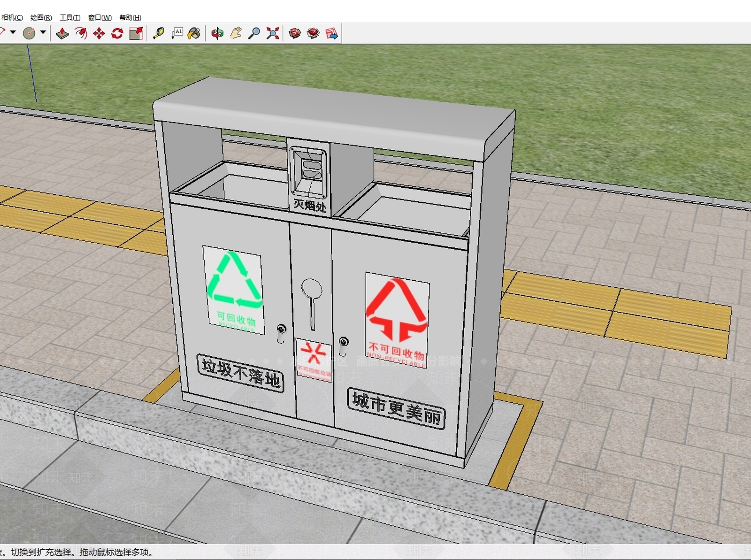
Task: Select the Zoom magnifier tool
Action: coord(254,33)
